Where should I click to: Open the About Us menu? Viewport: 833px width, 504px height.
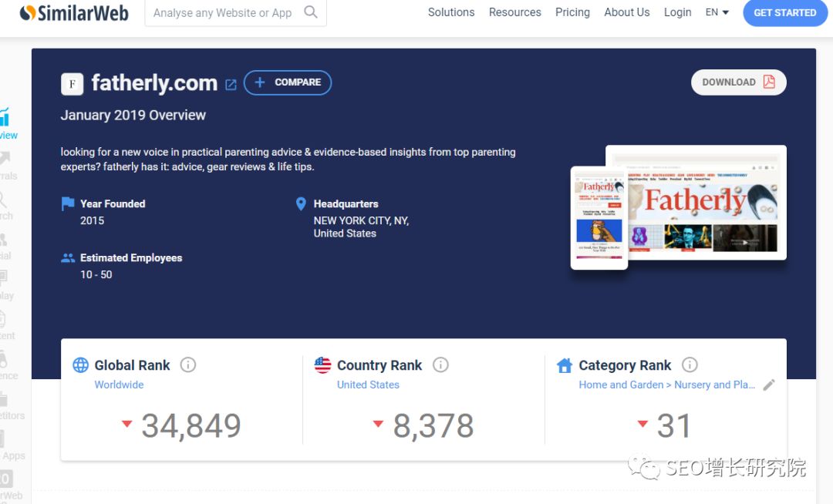click(627, 12)
